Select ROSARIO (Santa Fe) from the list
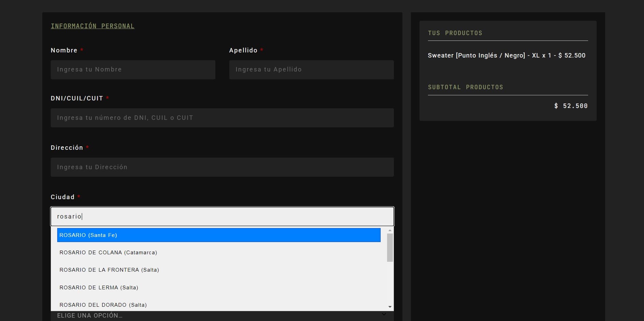 (218, 235)
